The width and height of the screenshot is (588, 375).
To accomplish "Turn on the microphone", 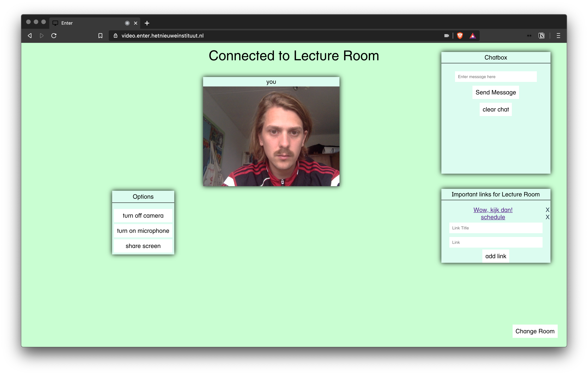I will tap(143, 231).
